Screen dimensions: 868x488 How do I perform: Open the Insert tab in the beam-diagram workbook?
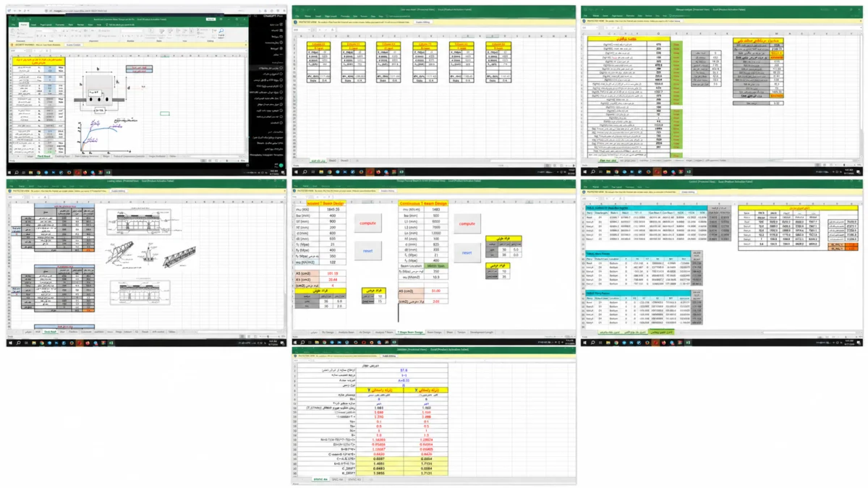point(35,25)
